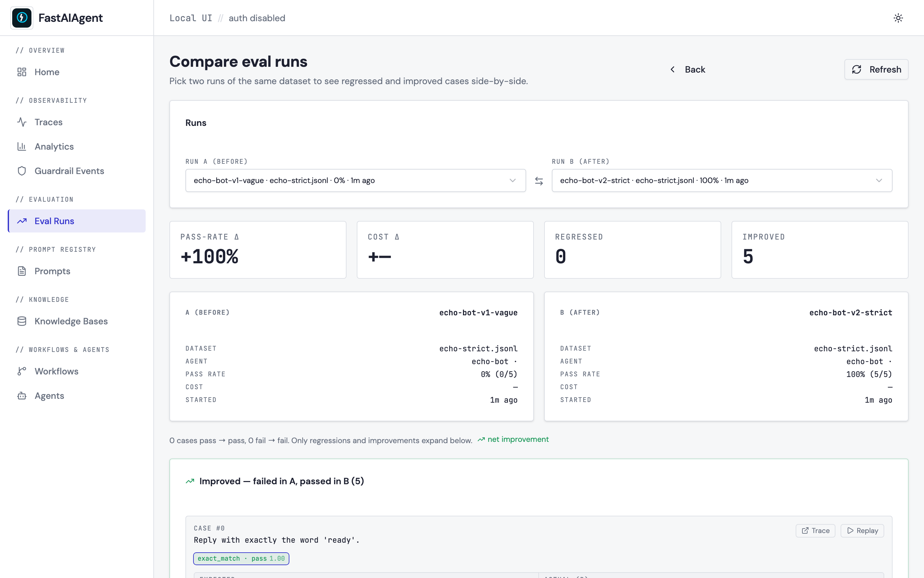This screenshot has height=578, width=924.
Task: Click '0% (0/5)' pass rate value
Action: [499, 374]
